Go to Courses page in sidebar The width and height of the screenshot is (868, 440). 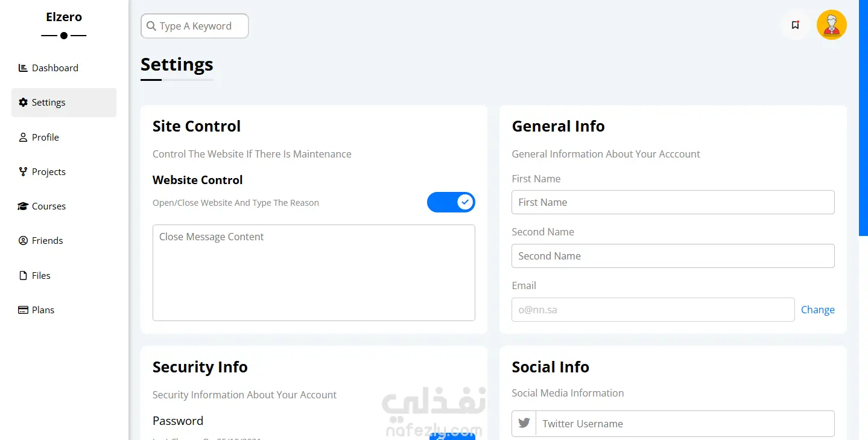pyautogui.click(x=49, y=206)
